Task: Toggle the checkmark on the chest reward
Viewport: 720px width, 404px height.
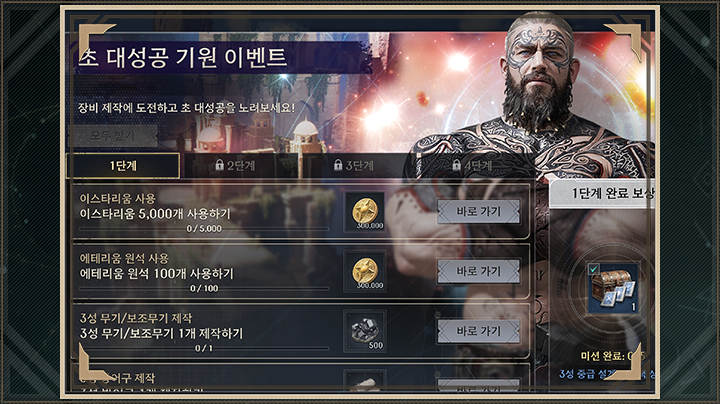Action: tap(594, 269)
